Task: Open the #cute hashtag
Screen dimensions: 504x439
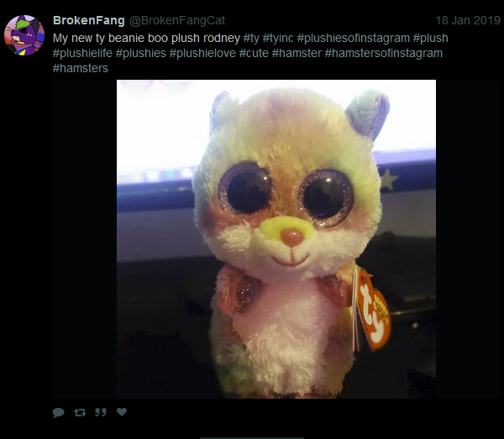Action: tap(254, 53)
